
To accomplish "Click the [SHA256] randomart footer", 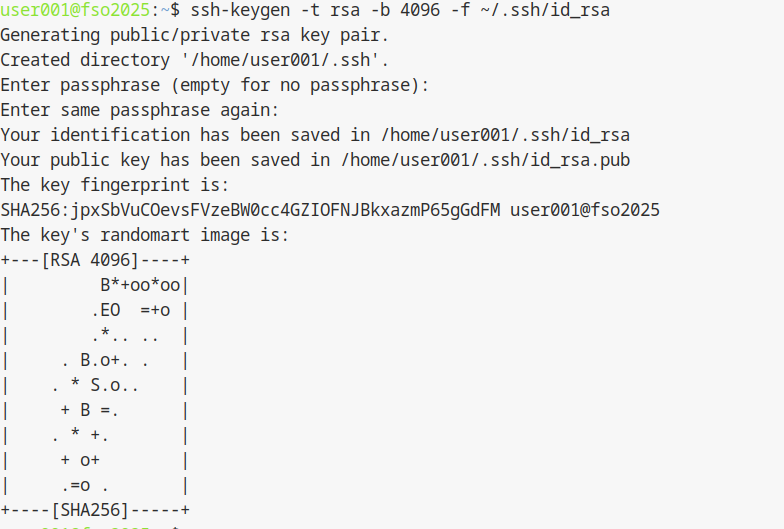I will click(x=95, y=510).
